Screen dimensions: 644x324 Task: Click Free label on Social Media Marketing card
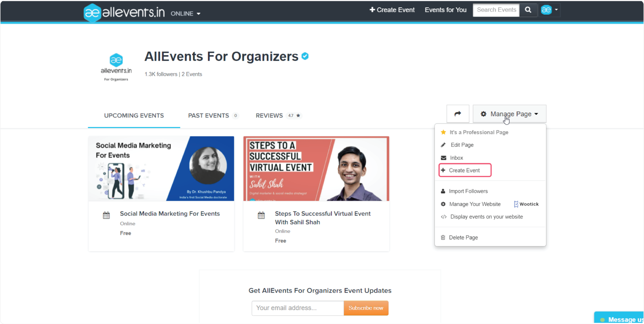[125, 233]
